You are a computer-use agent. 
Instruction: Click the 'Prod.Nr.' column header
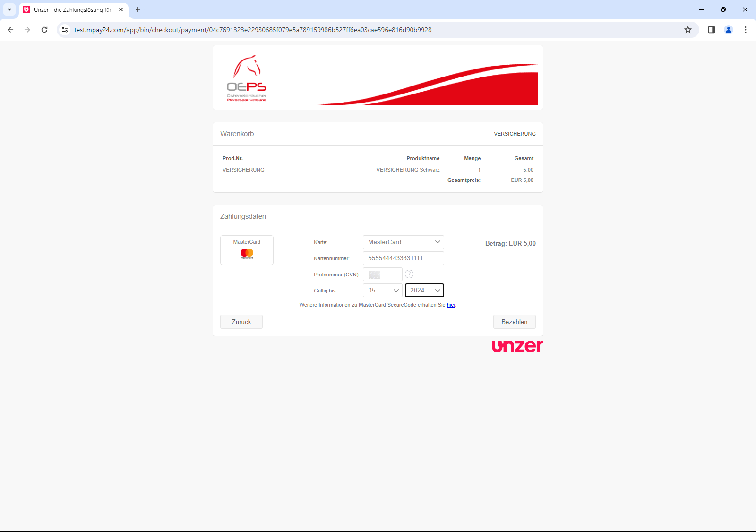[232, 158]
